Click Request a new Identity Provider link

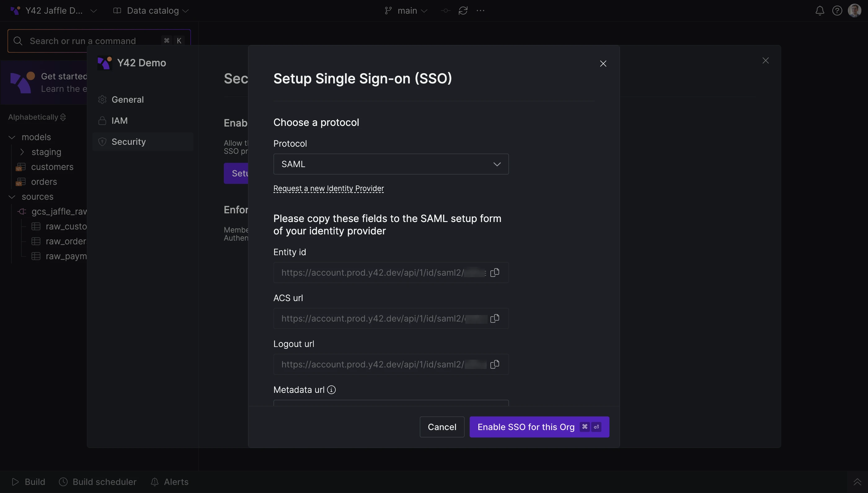(328, 188)
